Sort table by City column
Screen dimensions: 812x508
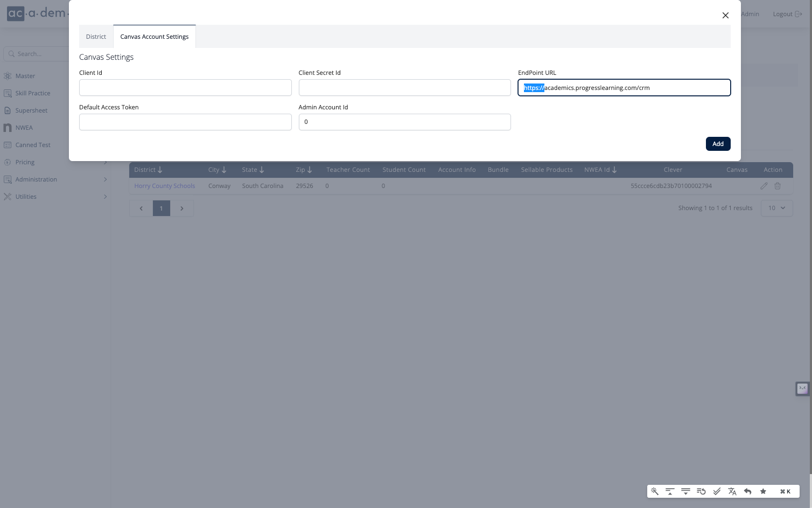click(218, 170)
